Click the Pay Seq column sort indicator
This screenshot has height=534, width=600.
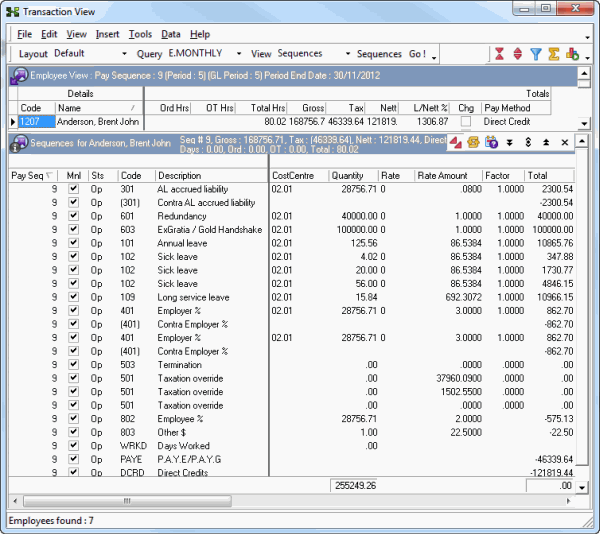tap(49, 175)
